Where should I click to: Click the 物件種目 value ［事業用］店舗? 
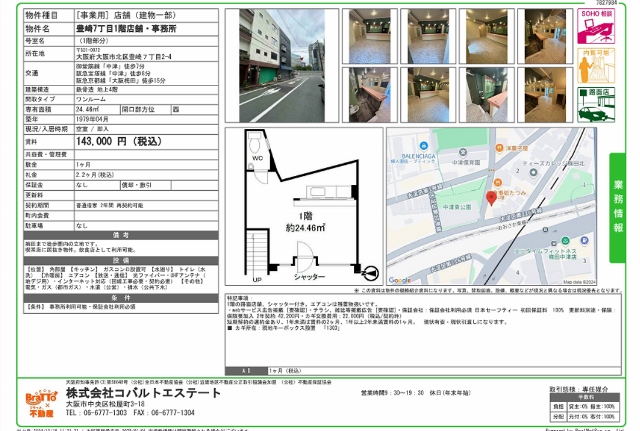[x=126, y=15]
